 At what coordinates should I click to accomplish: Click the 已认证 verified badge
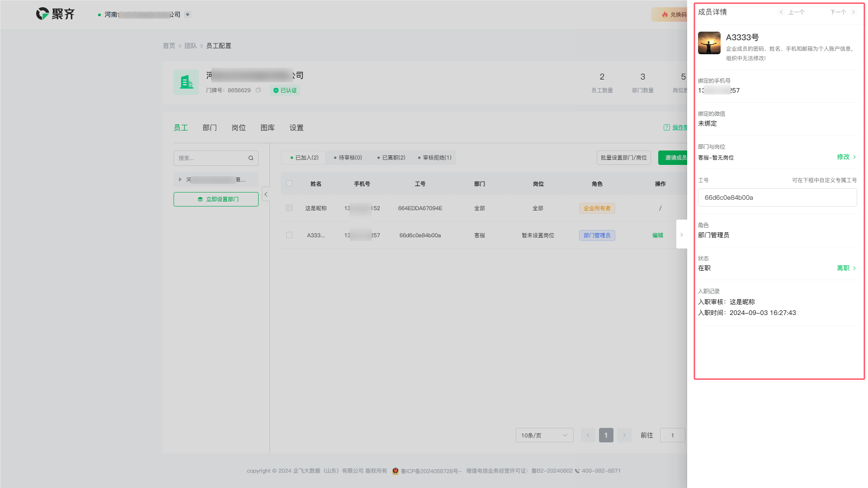coord(285,90)
